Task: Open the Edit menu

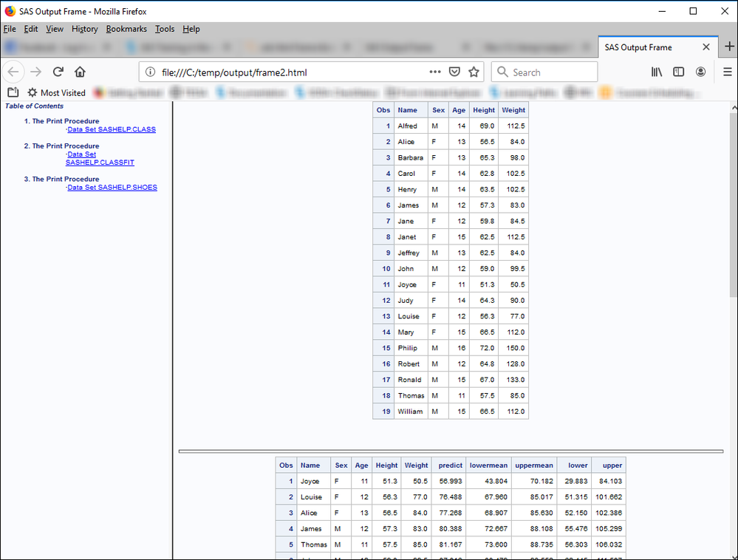Action: click(30, 29)
